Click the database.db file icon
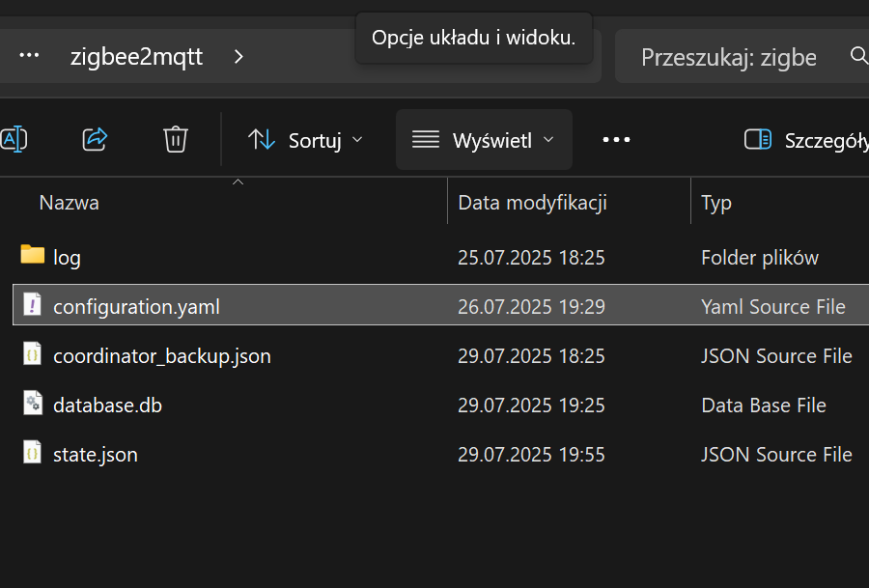The height and width of the screenshot is (588, 869). click(32, 403)
